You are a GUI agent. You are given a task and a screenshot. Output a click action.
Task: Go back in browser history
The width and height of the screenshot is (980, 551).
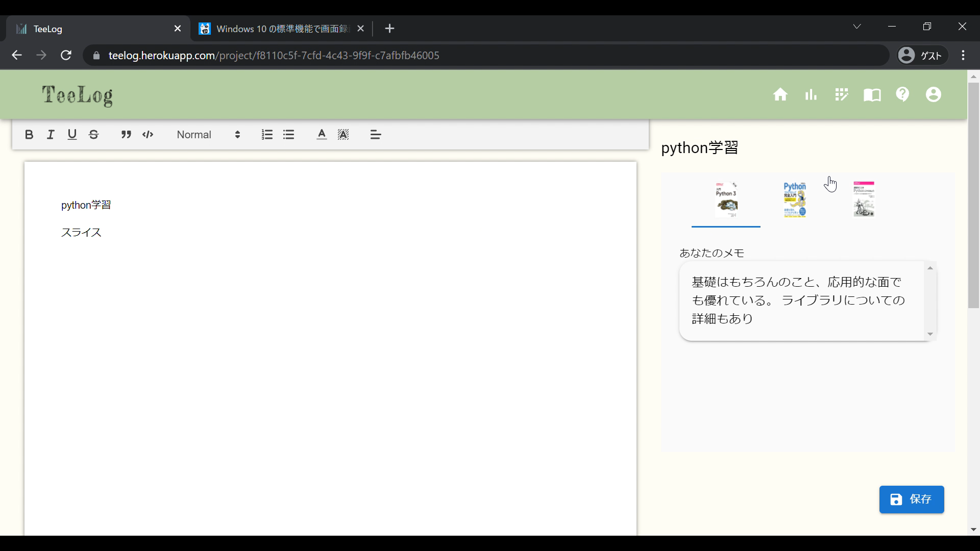click(17, 55)
